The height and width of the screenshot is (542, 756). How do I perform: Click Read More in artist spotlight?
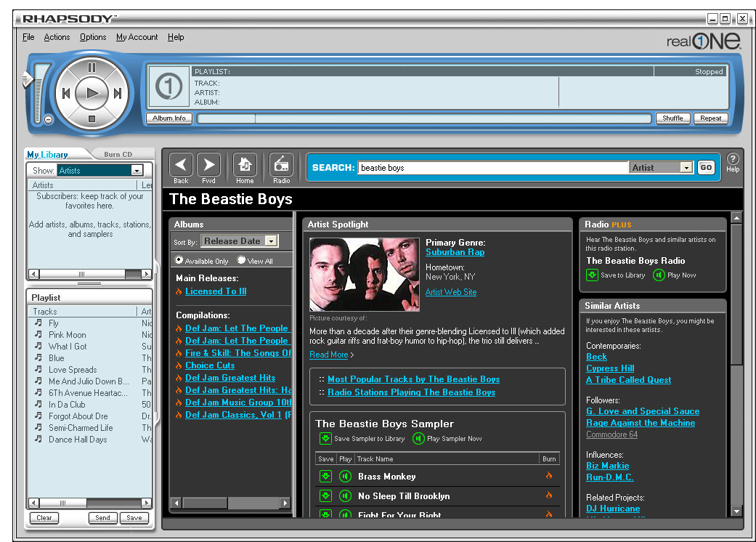click(329, 355)
